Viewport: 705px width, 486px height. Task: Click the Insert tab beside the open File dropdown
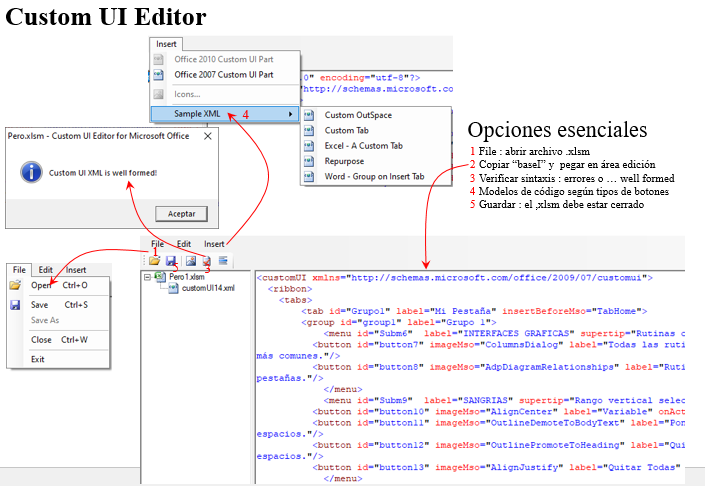tap(76, 270)
